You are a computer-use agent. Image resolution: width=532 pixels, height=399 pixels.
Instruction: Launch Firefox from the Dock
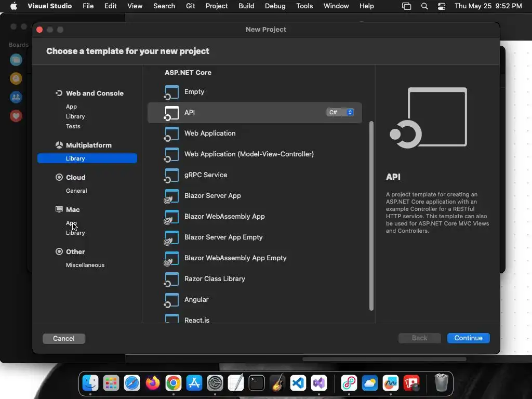(x=153, y=383)
